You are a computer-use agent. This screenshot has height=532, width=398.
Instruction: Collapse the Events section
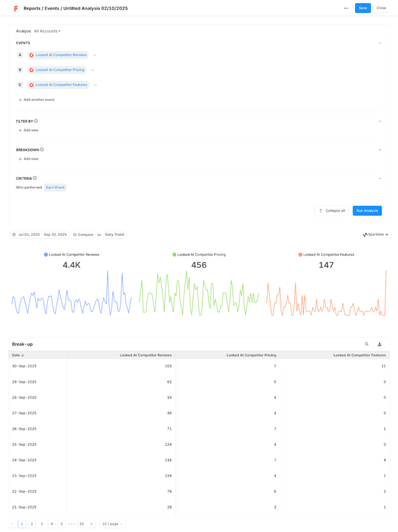coord(380,43)
